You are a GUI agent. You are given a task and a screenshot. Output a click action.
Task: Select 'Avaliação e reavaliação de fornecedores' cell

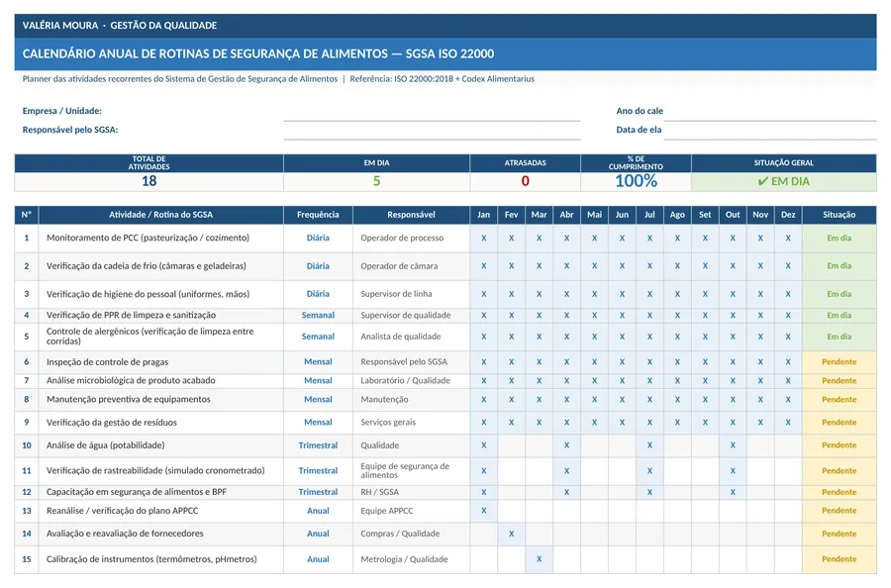(160, 534)
